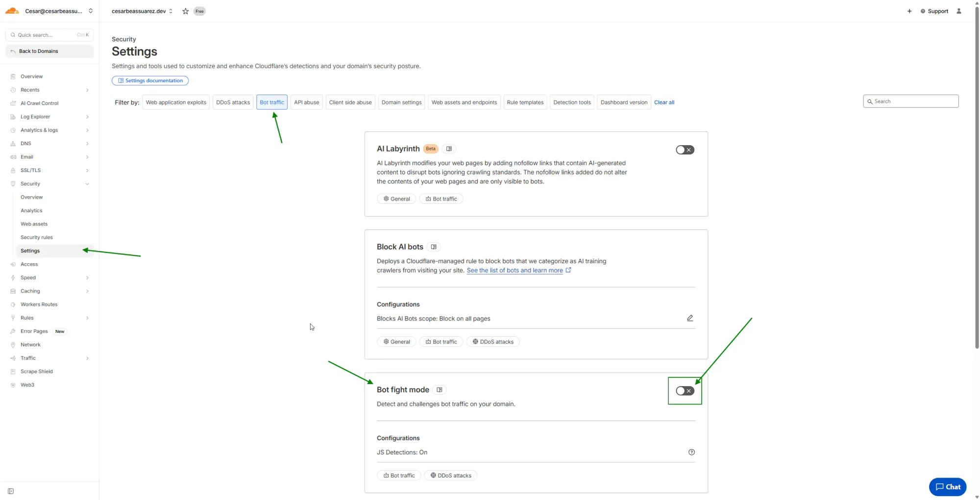Screen dimensions: 980x500
Task: Open Security rules in the sidebar
Action: pos(37,237)
